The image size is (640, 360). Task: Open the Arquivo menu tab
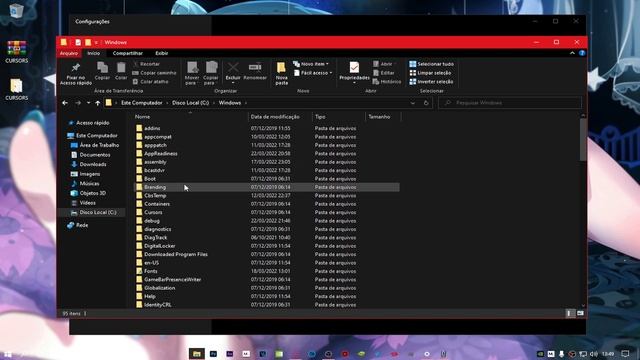pyautogui.click(x=69, y=53)
